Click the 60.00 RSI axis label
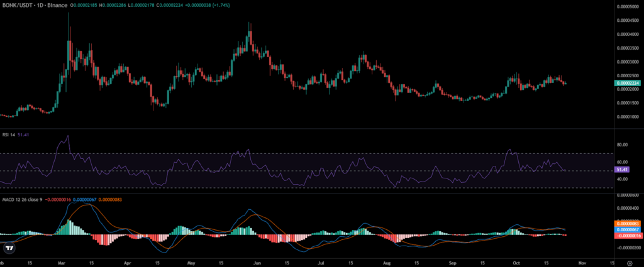This screenshot has height=267, width=644. [622, 162]
